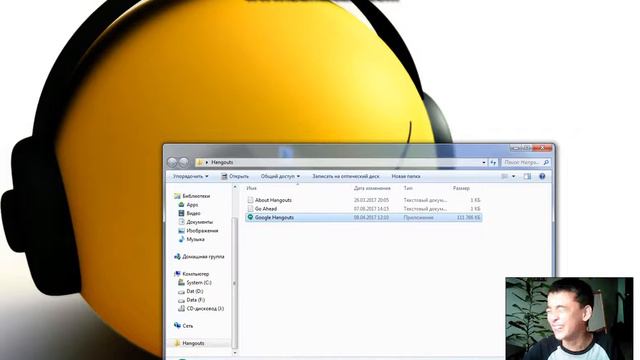Click the folder icon in the address bar
Viewport: 640px width, 360px height.
coord(200,162)
